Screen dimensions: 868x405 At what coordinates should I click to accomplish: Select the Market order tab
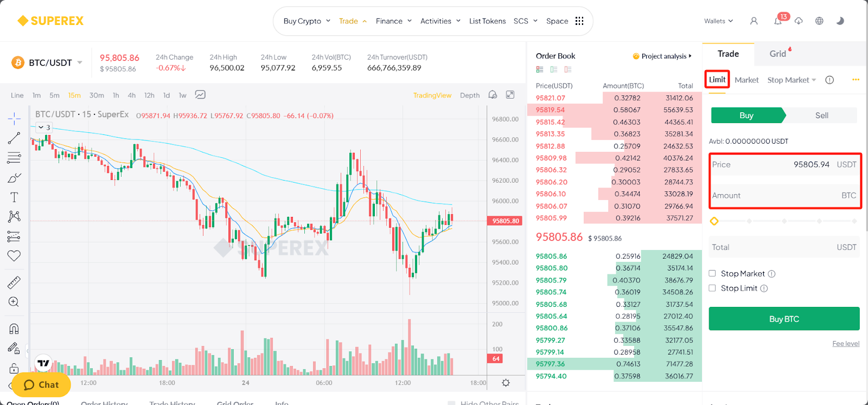(x=746, y=80)
